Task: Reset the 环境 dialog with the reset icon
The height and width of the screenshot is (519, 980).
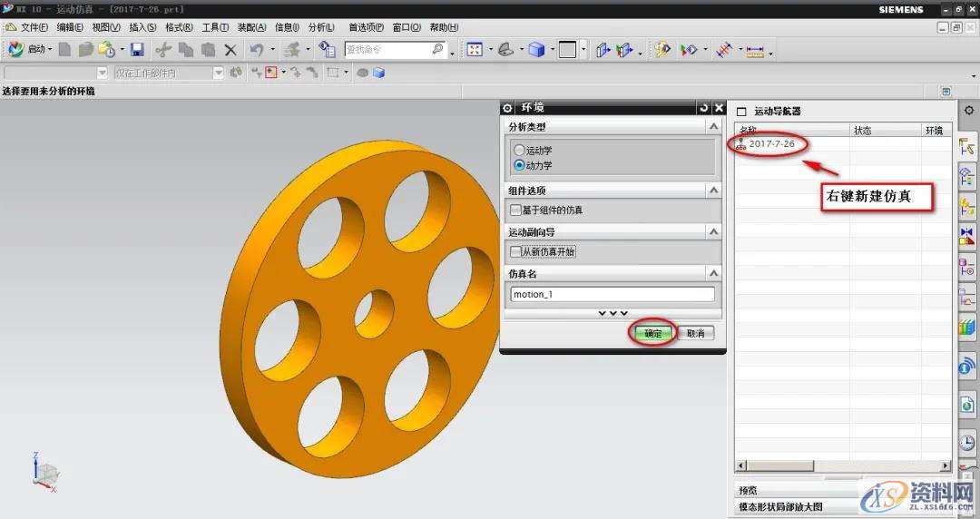Action: (703, 108)
